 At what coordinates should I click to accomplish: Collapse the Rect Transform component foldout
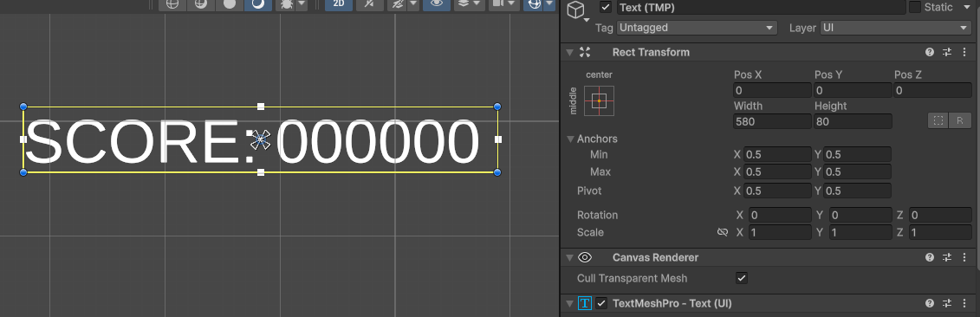[x=569, y=53]
